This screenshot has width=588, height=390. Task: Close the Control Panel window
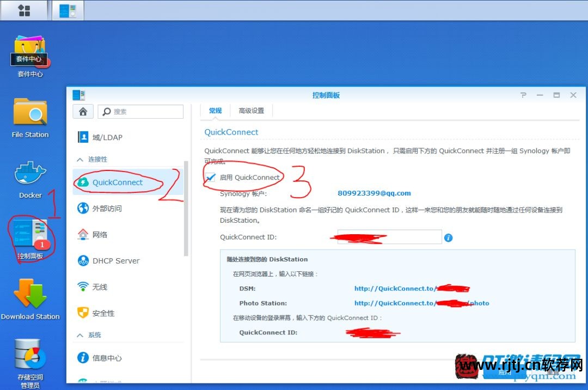click(573, 95)
